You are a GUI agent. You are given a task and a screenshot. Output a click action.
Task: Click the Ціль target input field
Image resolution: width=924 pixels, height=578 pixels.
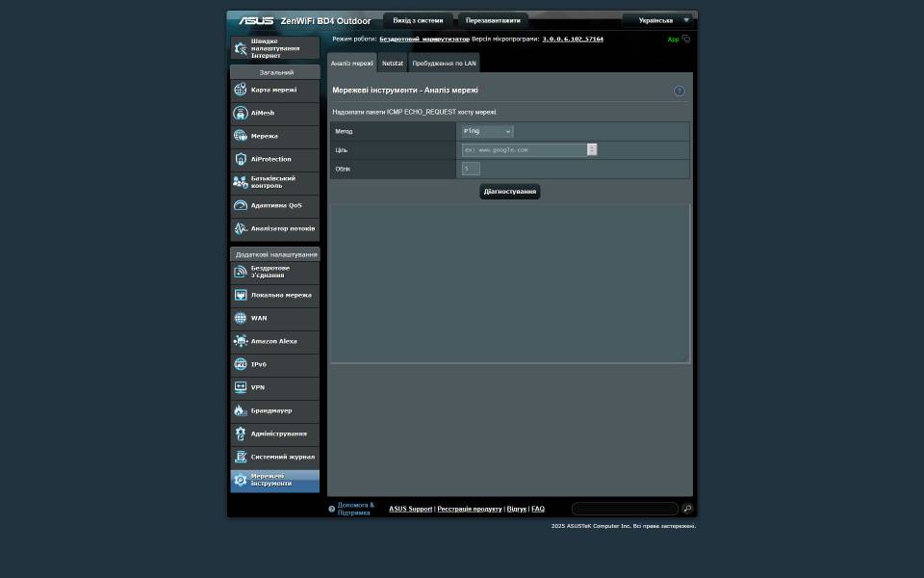click(525, 149)
